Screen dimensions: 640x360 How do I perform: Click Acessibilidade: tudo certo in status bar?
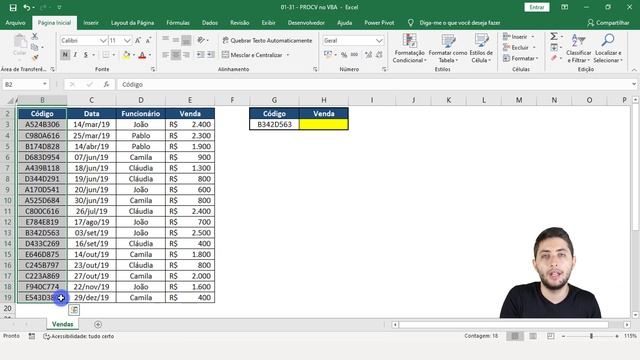[78, 336]
